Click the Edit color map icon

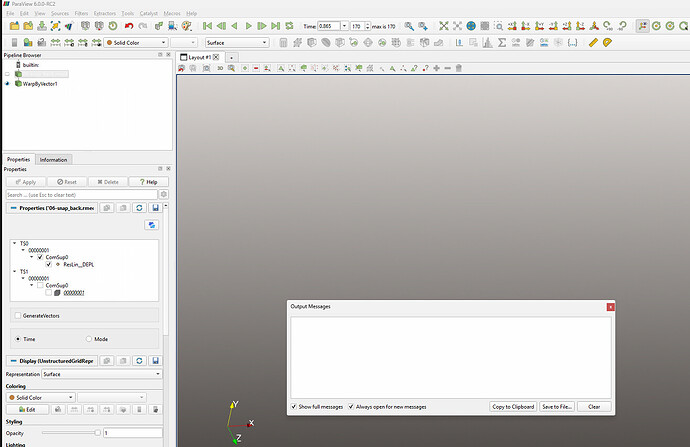tap(28, 43)
